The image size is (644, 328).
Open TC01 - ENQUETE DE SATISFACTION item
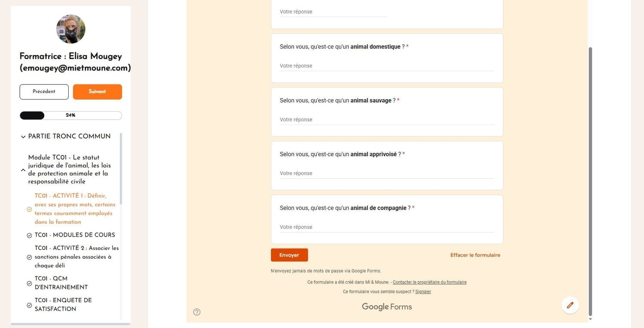63,304
